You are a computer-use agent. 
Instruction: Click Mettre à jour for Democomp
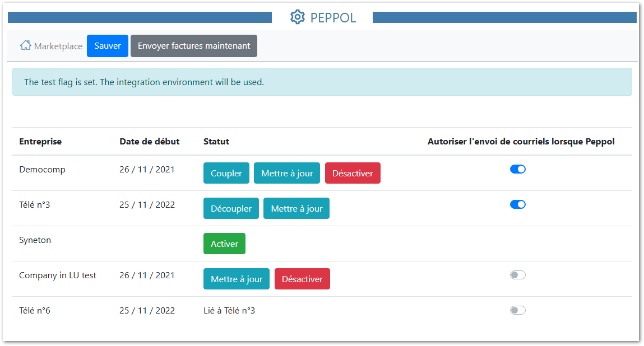point(286,173)
